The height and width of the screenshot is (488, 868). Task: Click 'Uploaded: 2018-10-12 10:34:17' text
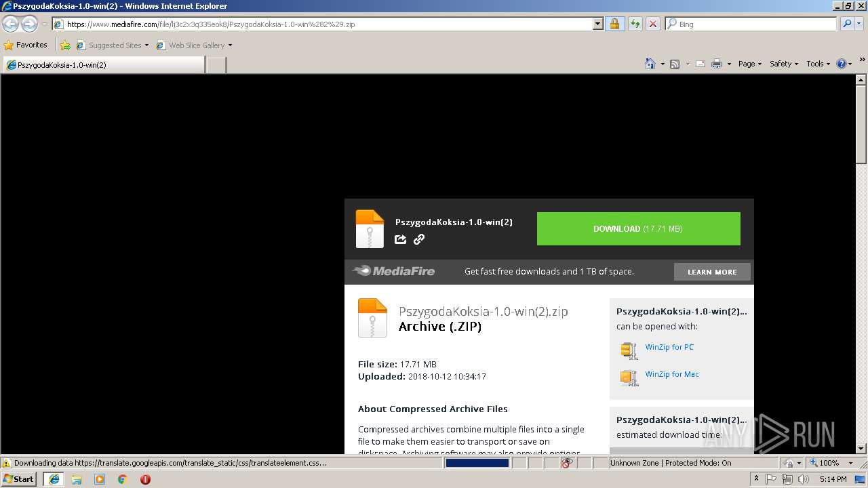click(422, 376)
